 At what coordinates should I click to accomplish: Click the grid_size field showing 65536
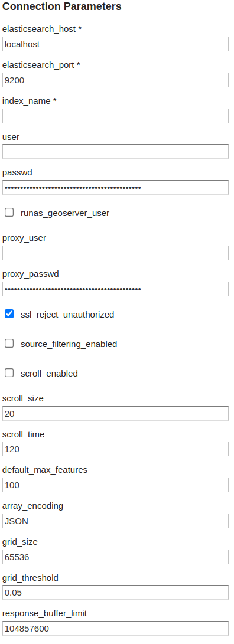(116, 557)
